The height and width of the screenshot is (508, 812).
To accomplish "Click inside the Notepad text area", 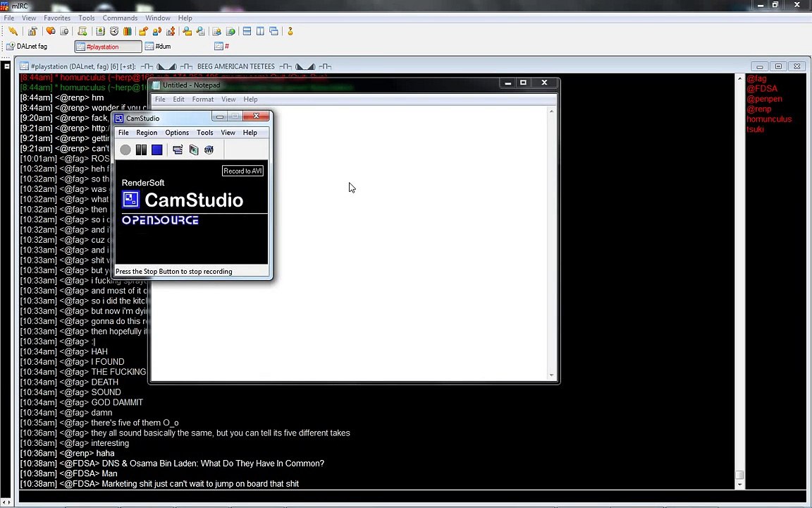I will (x=348, y=243).
